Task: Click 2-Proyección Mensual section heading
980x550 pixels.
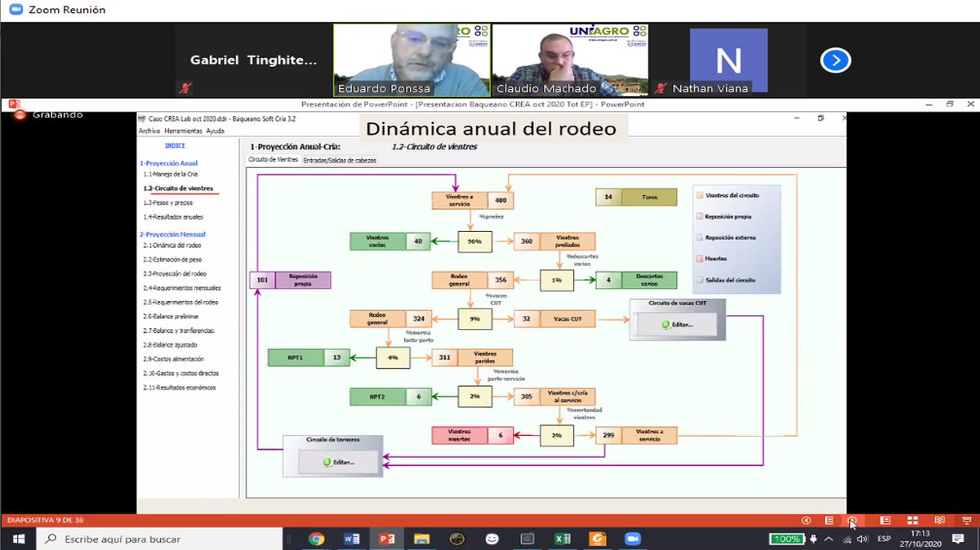Action: click(x=172, y=234)
